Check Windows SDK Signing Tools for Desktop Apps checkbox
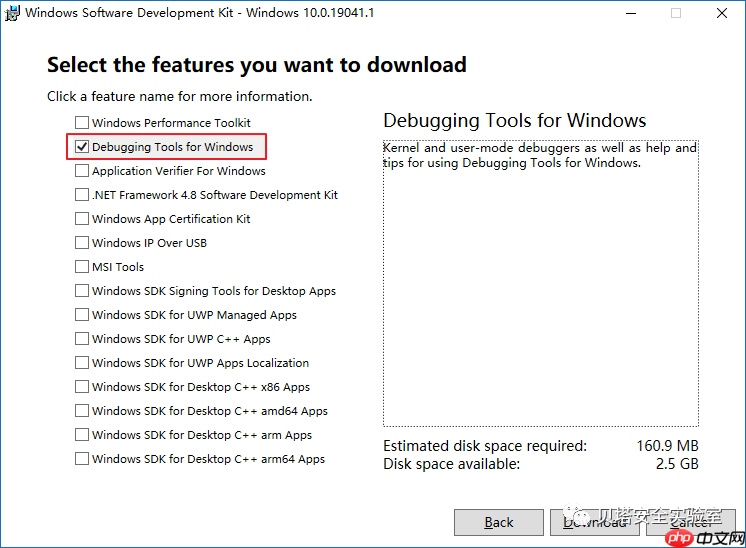The width and height of the screenshot is (746, 548). [x=82, y=291]
